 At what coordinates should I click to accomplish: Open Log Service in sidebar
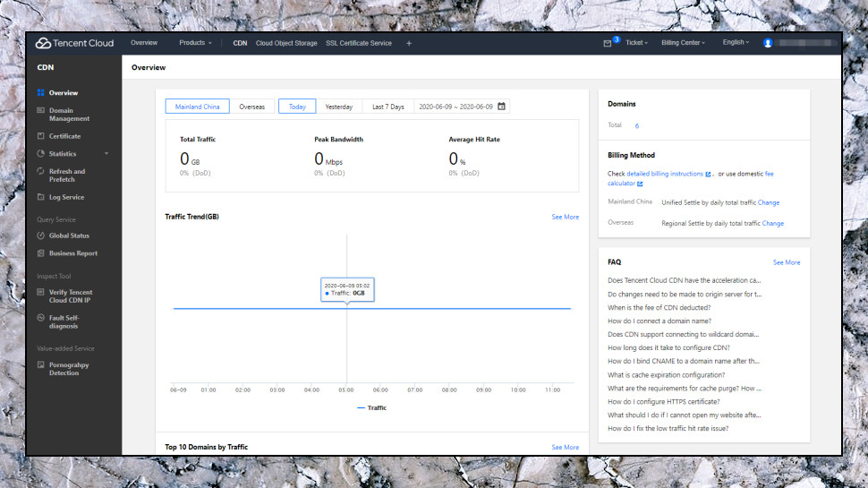(66, 197)
